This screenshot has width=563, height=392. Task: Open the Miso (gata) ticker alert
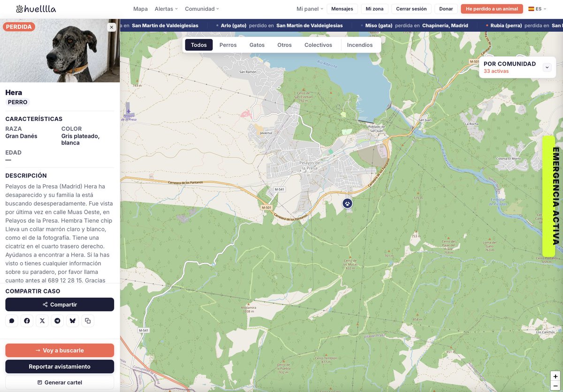tap(414, 25)
